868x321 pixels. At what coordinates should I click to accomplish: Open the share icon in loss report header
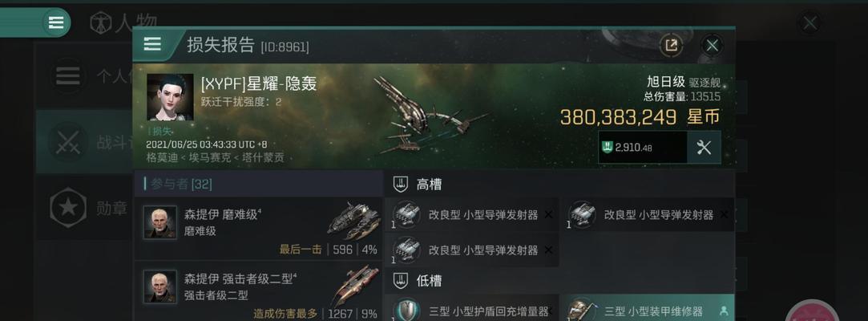coord(671,45)
